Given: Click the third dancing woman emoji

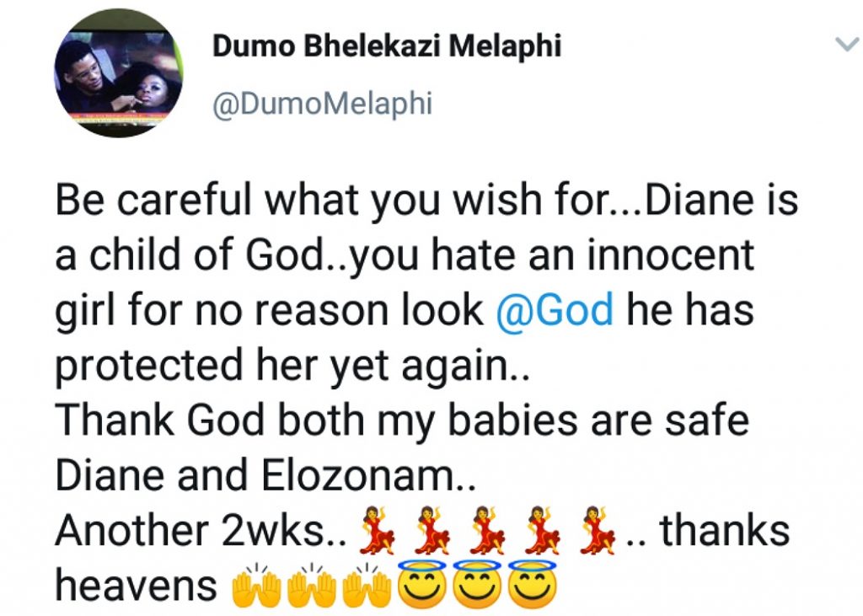Looking at the screenshot, I should coord(488,529).
